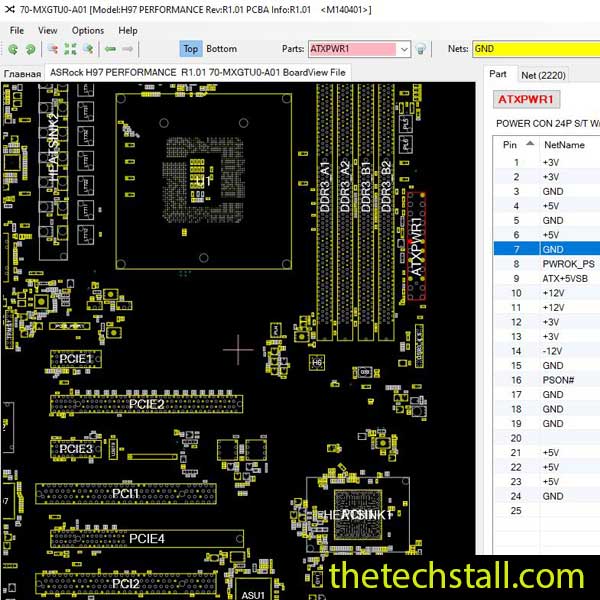Select the Главная document tab
The width and height of the screenshot is (600, 600).
tap(22, 73)
